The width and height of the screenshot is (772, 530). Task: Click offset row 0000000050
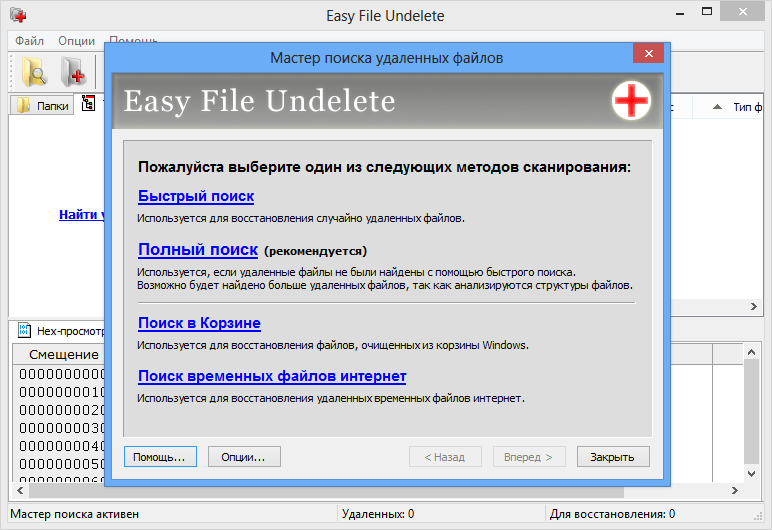tap(62, 464)
